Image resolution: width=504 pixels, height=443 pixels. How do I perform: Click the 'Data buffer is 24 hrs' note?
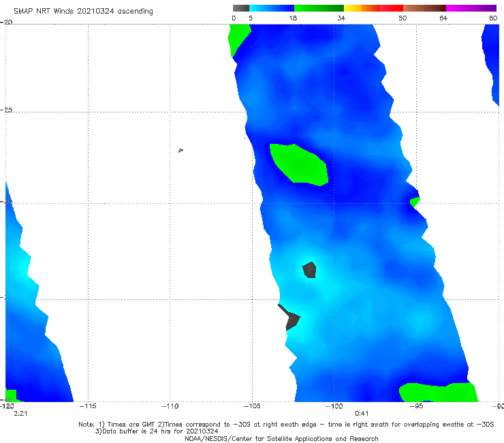tap(157, 431)
